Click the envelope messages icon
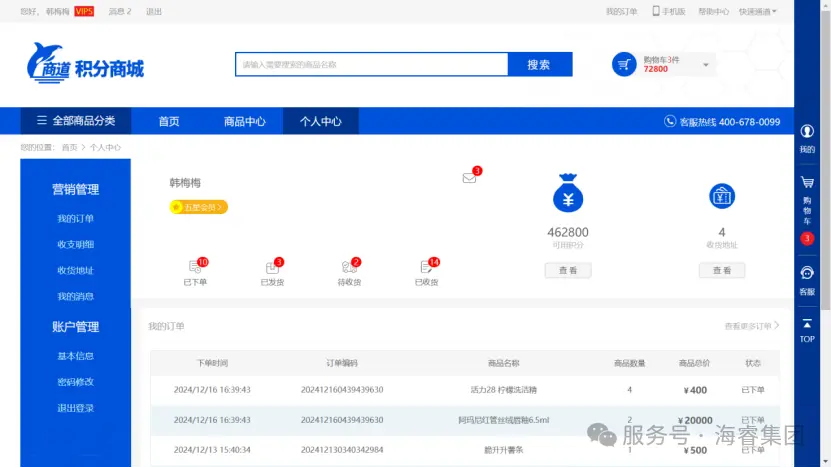 pos(469,178)
